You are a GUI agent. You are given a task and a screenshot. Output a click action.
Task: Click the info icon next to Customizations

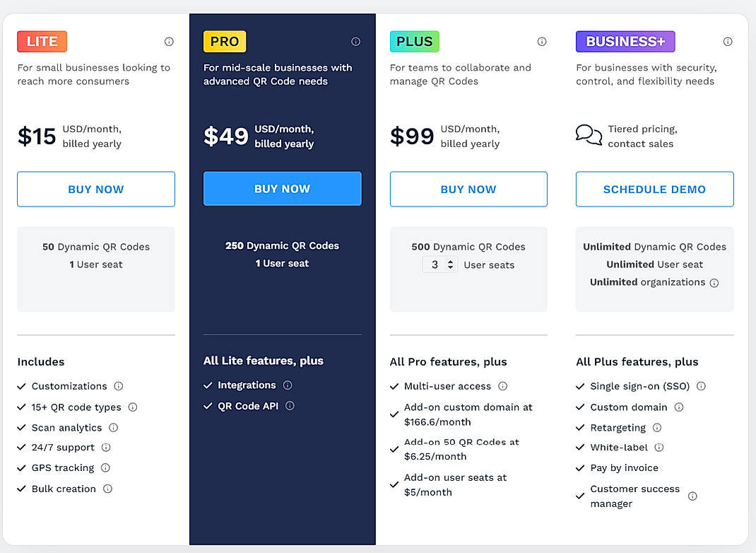tap(117, 387)
